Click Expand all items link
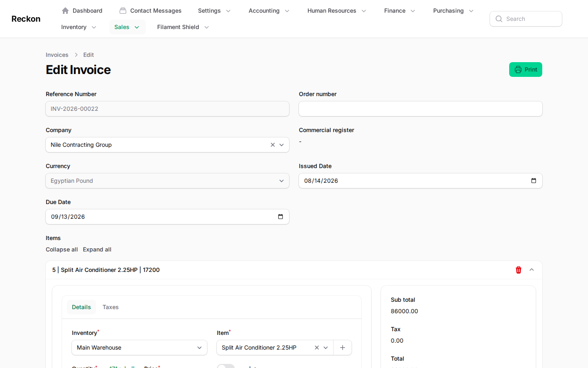This screenshot has width=588, height=368. (x=97, y=249)
